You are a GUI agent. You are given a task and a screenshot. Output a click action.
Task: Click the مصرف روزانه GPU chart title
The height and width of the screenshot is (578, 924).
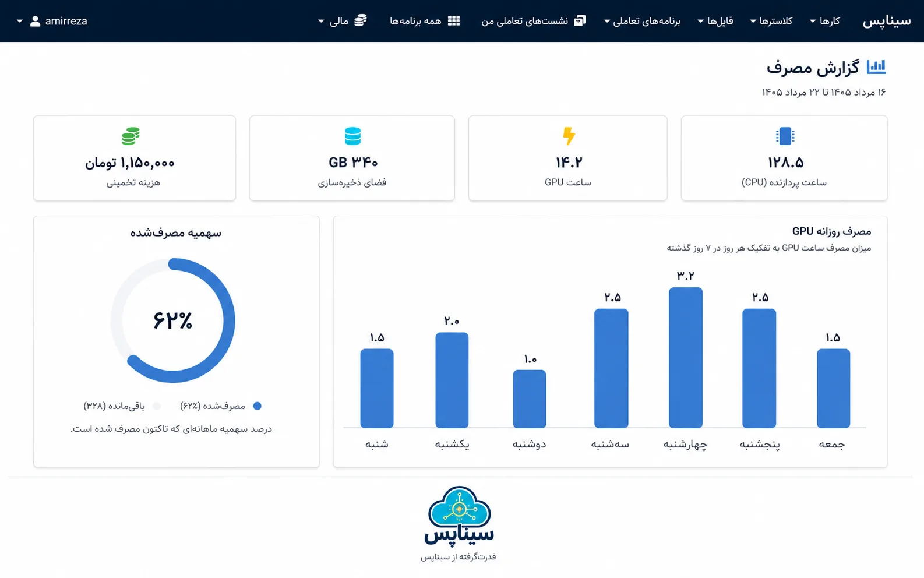pos(831,231)
